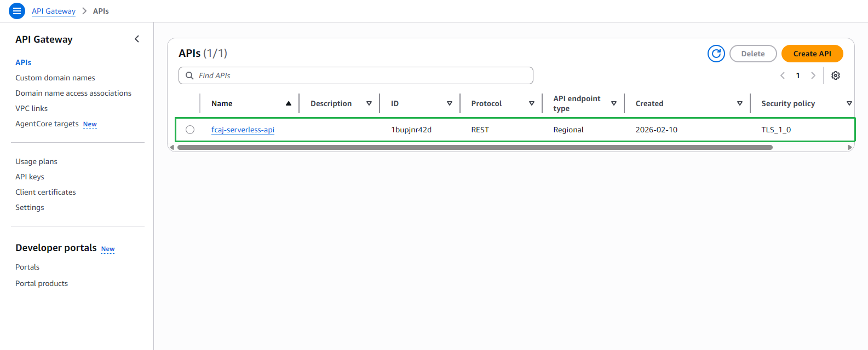The image size is (868, 350).
Task: Click the Name column header
Action: (222, 103)
